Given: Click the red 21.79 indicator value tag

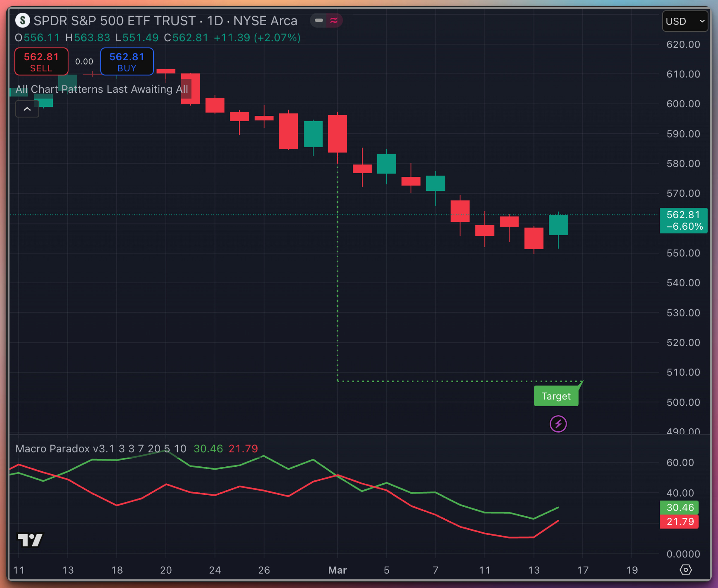Looking at the screenshot, I should coord(679,521).
